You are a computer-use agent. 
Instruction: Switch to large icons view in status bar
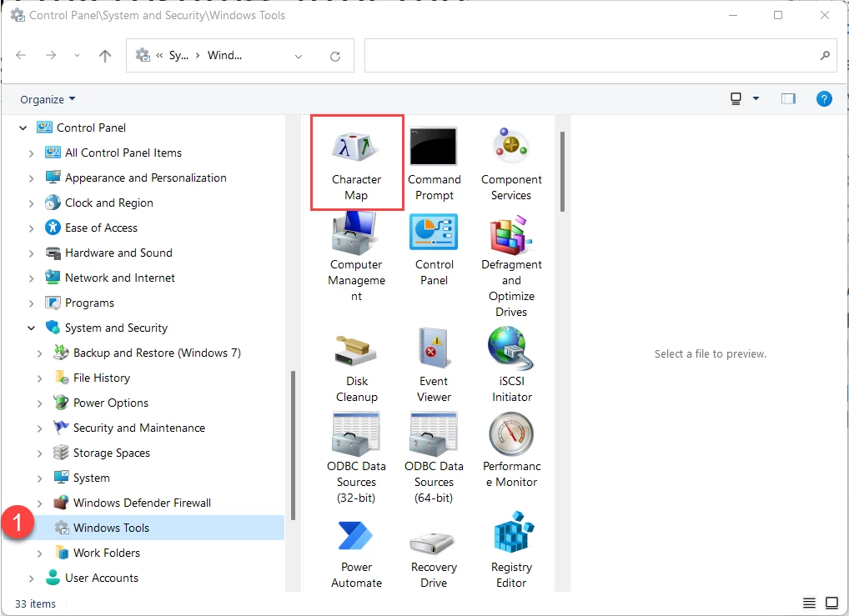pos(831,603)
